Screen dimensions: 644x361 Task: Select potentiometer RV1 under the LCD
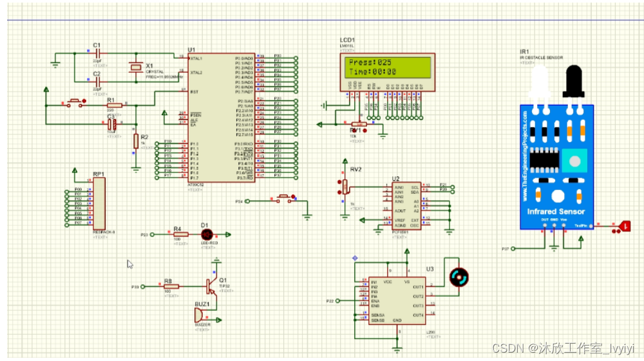point(359,124)
